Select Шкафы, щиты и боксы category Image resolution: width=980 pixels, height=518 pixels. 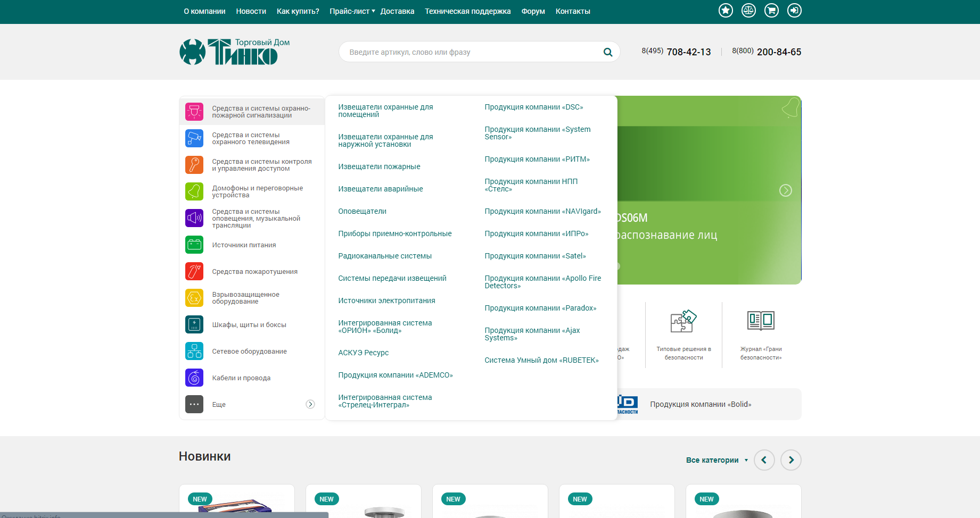tap(249, 324)
